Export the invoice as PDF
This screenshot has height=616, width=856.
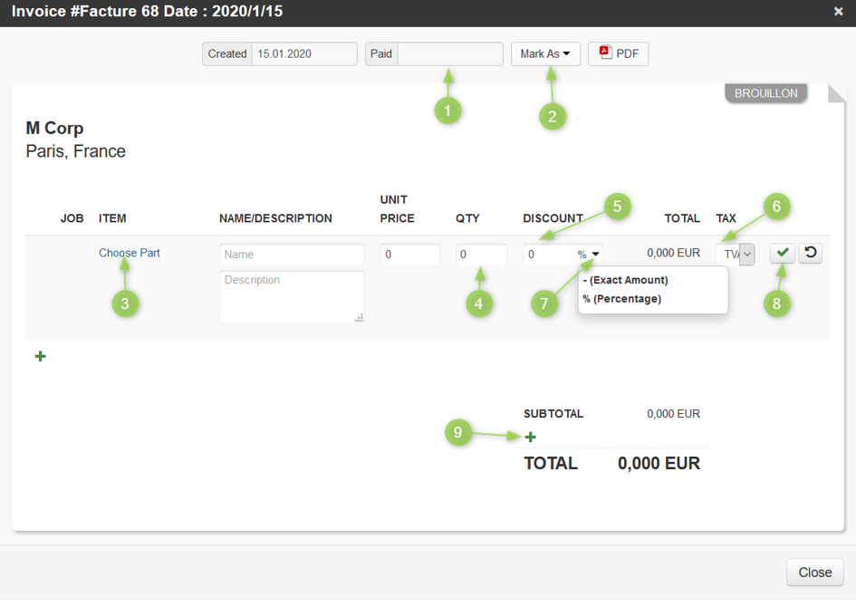point(618,53)
